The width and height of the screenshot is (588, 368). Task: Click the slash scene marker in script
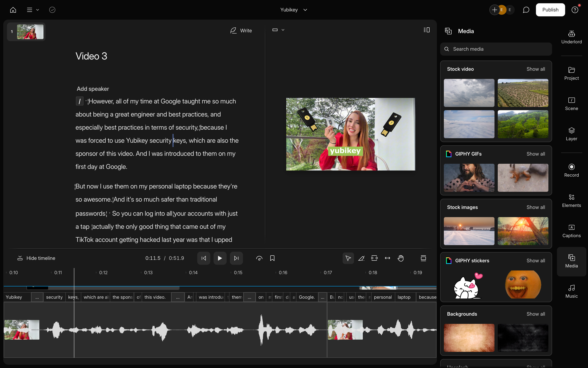pos(79,101)
